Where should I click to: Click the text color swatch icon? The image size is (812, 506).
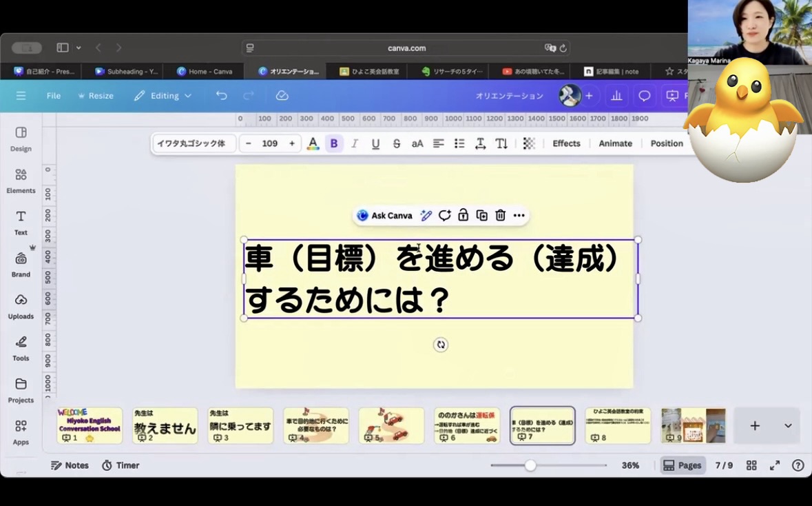pos(313,143)
